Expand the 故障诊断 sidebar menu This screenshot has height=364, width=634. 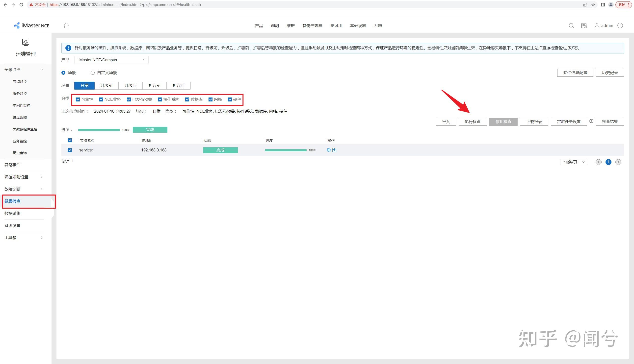24,189
